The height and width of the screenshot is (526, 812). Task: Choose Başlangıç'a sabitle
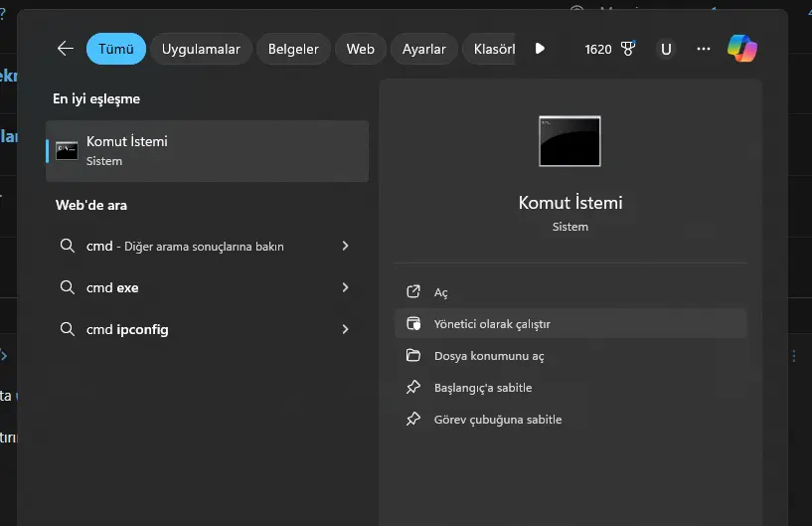(570, 388)
